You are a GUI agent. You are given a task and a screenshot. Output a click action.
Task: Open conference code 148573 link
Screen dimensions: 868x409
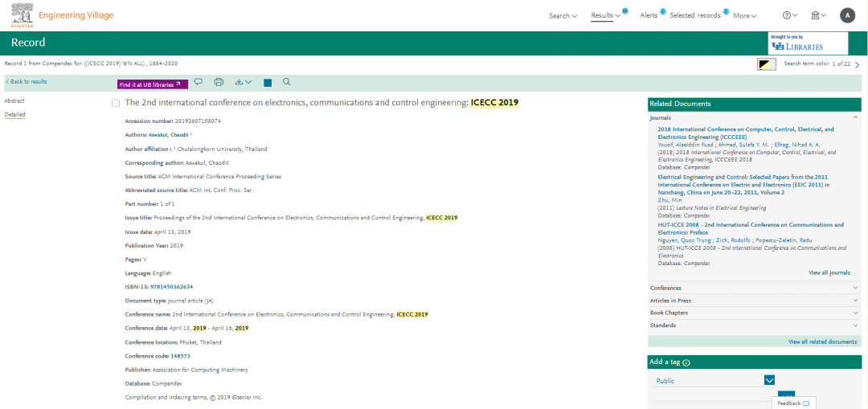180,356
